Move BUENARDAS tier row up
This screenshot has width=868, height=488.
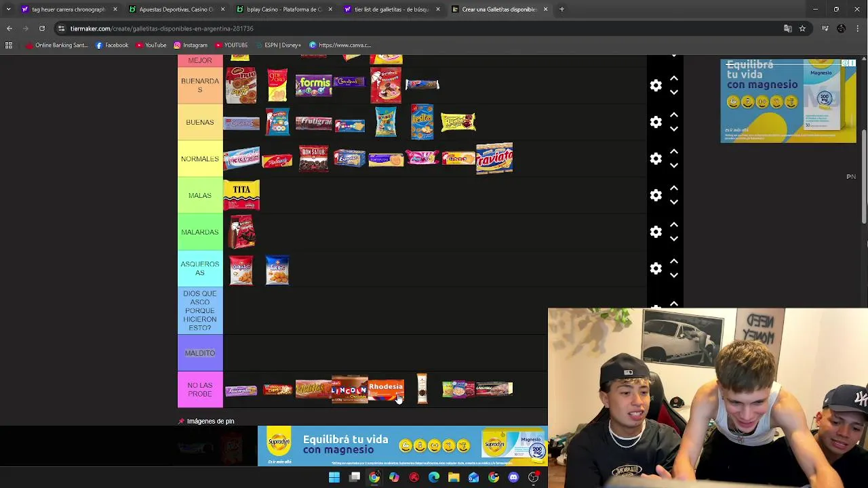click(x=674, y=79)
